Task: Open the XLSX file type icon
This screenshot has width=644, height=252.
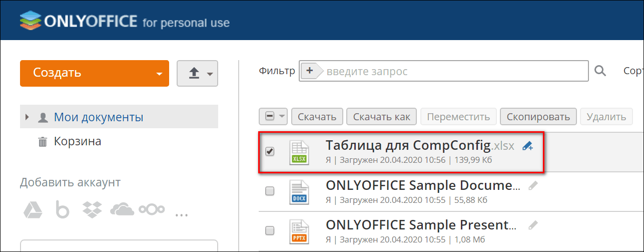Action: 299,152
